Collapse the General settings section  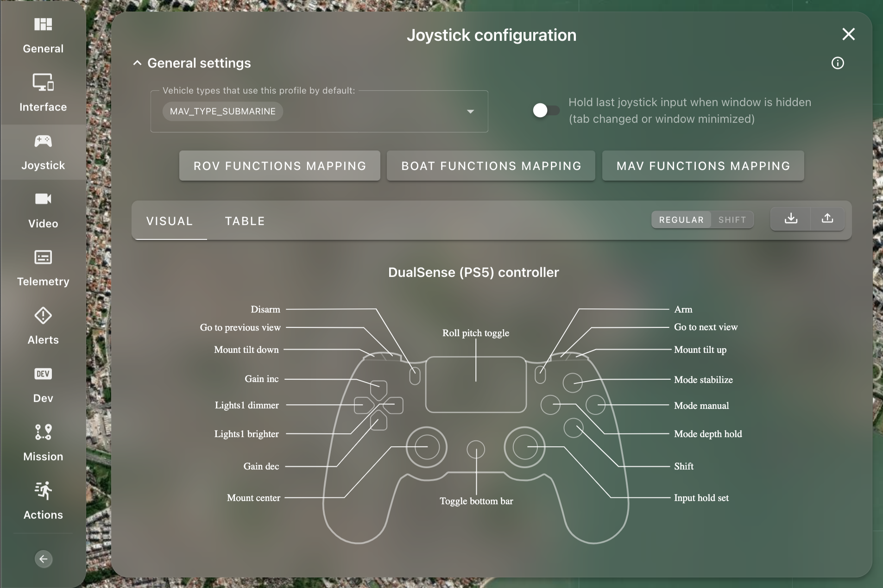pyautogui.click(x=138, y=63)
